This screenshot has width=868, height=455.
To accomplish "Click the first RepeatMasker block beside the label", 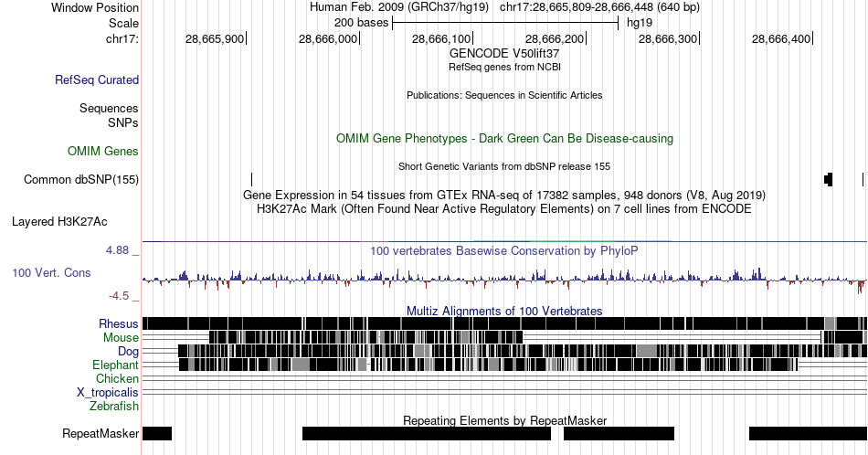I will [x=157, y=433].
